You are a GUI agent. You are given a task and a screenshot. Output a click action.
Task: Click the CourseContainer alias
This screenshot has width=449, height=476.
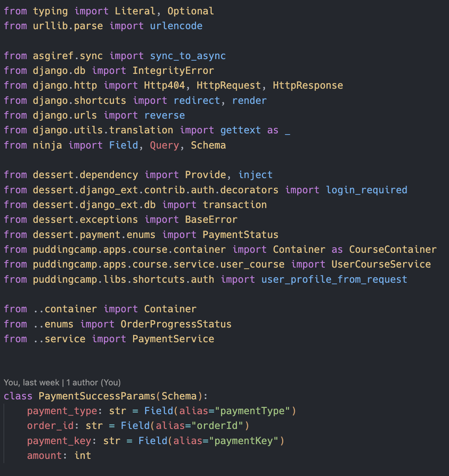coord(393,250)
